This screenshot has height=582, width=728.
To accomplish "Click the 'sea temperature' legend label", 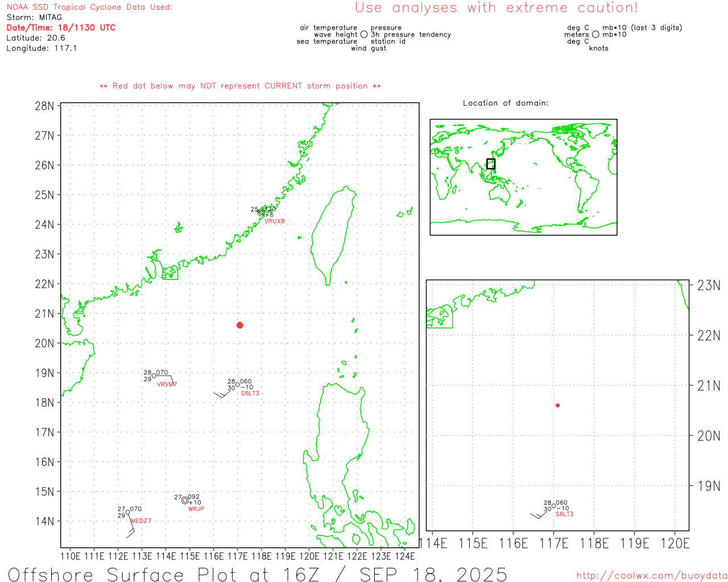I will [x=327, y=41].
